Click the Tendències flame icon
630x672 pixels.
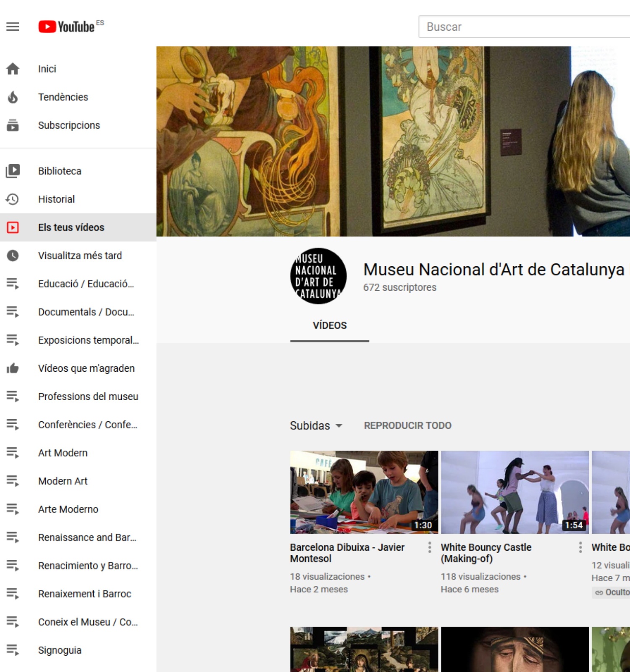coord(13,97)
